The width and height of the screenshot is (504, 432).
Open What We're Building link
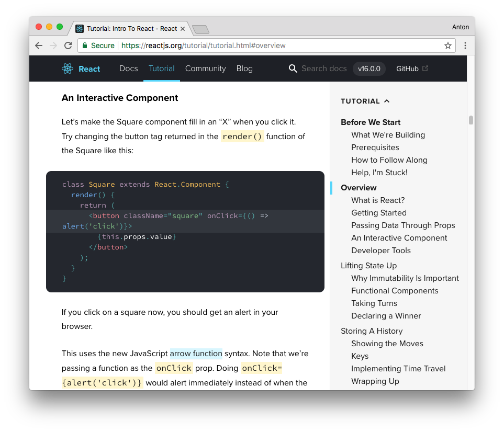[x=388, y=135]
